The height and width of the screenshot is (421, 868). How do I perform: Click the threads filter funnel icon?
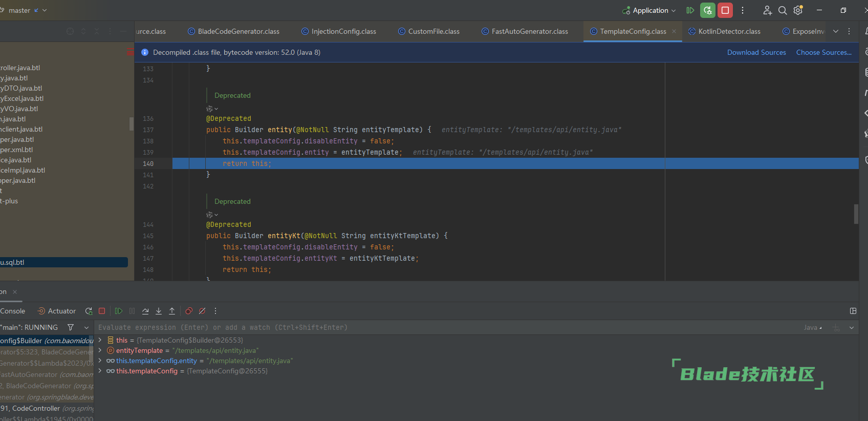[x=71, y=327]
